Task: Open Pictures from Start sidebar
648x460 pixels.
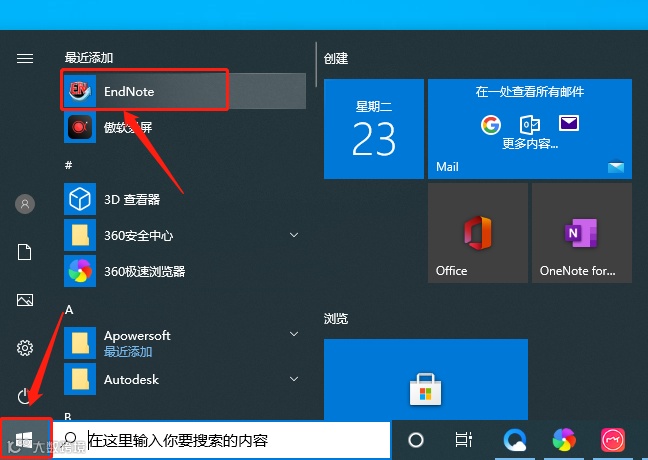Action: click(x=25, y=300)
